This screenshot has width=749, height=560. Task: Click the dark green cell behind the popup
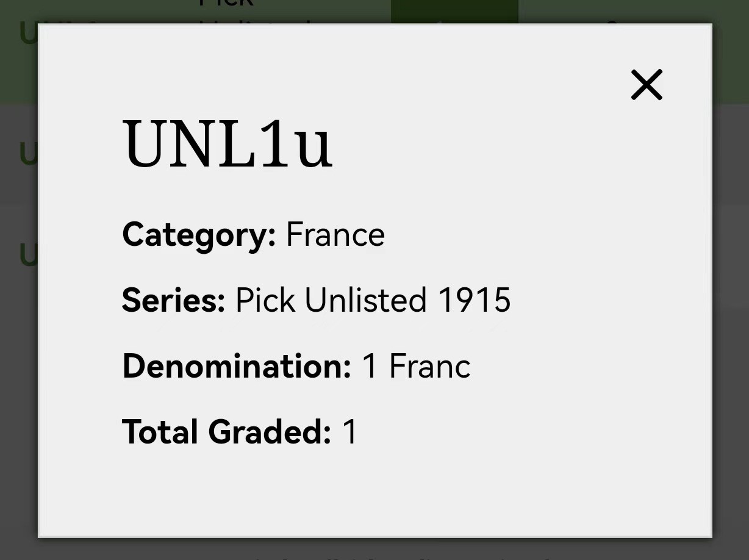point(454,12)
